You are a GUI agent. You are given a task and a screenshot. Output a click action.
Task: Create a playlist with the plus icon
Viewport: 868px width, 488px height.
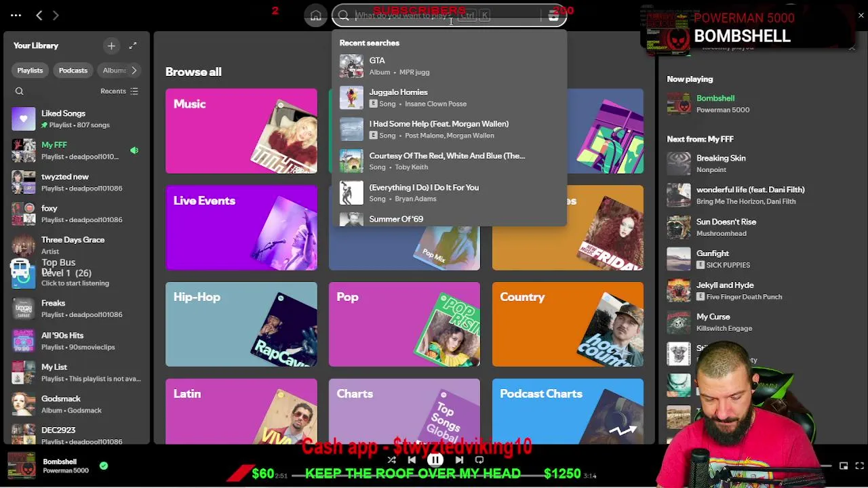[x=111, y=45]
